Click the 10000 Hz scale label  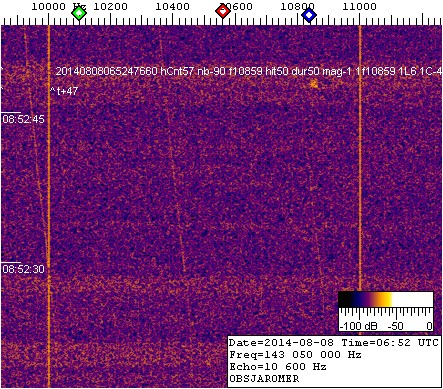point(59,6)
